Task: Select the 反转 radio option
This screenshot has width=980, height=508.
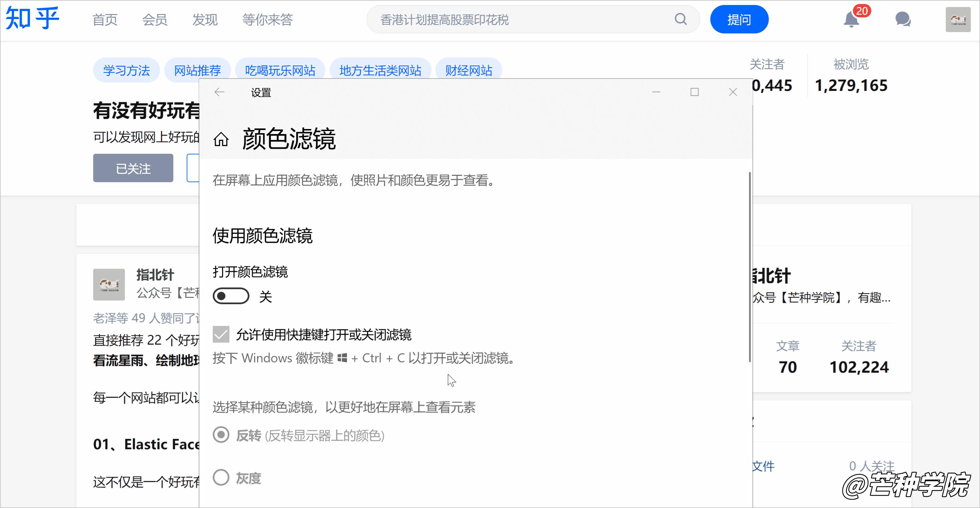Action: (221, 434)
